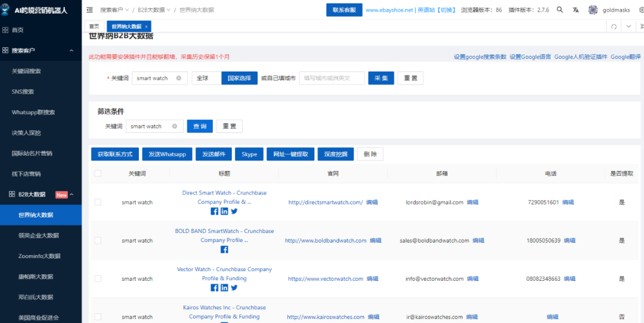Edit phone 08082348663 via 编辑

point(569,279)
